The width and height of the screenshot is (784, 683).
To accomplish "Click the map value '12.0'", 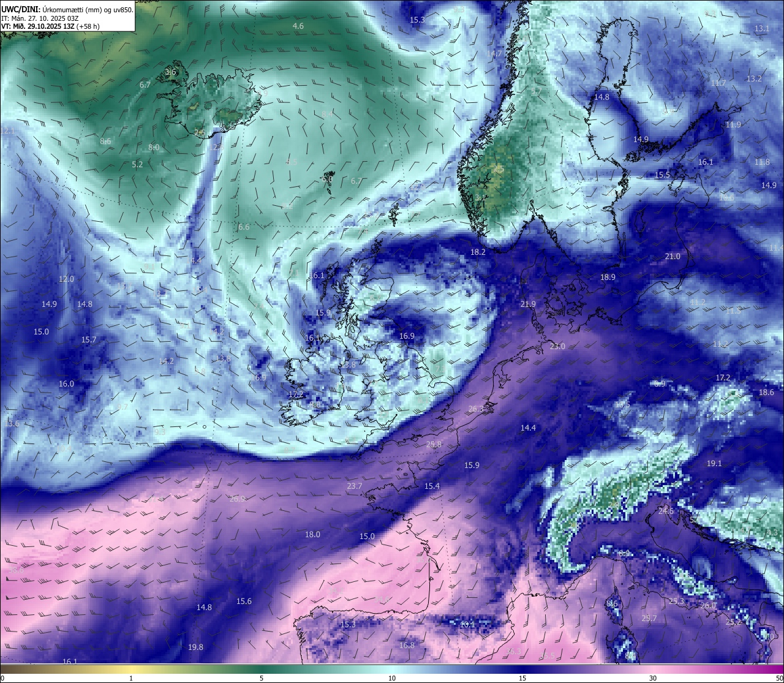I will coord(66,279).
